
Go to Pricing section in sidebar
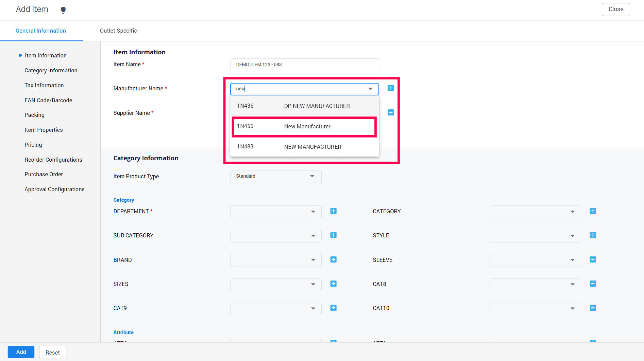point(33,145)
